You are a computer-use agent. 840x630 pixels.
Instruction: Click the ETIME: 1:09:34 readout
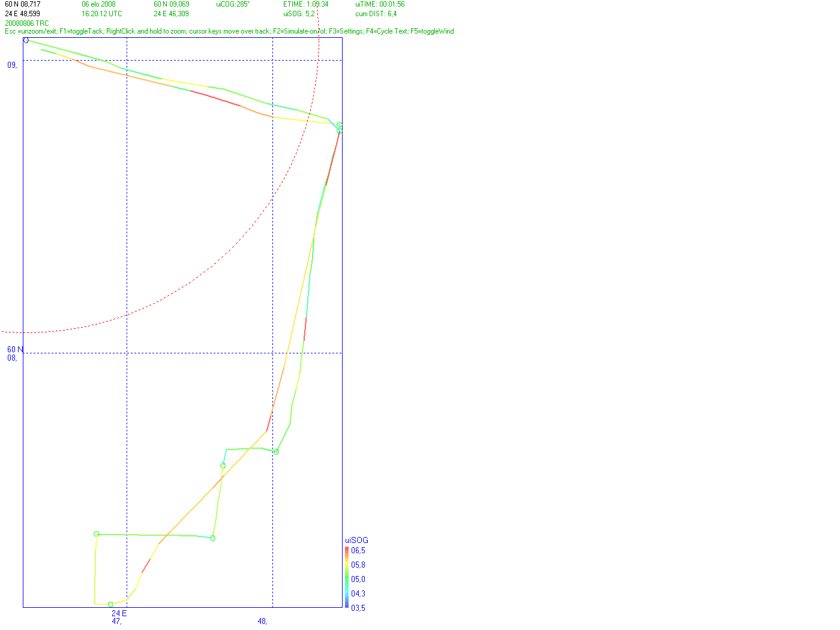coord(306,4)
